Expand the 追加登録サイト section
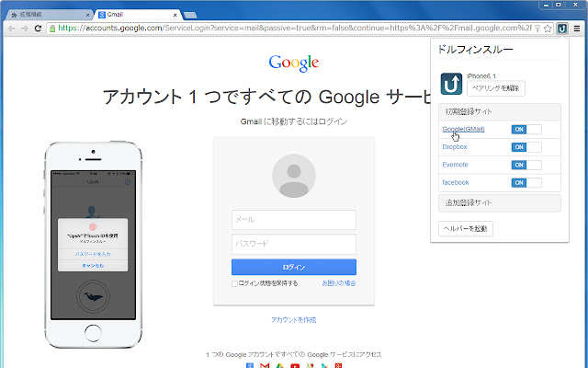This screenshot has width=588, height=368. point(500,202)
